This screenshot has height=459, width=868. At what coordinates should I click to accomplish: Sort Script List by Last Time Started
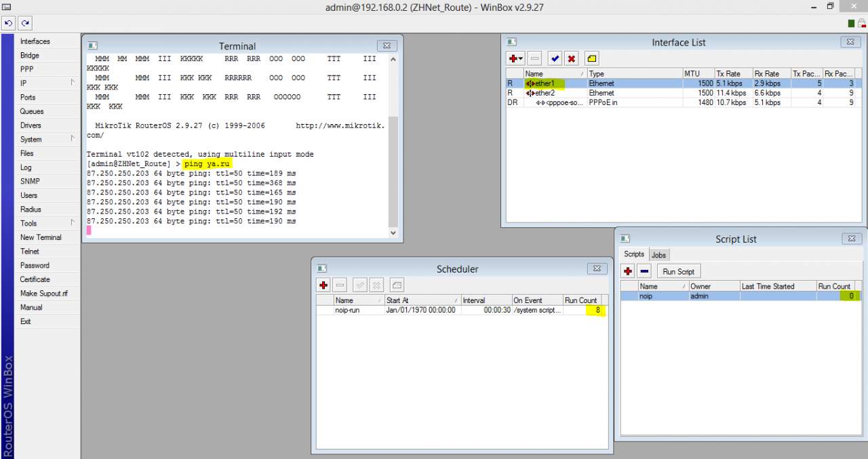tap(778, 286)
